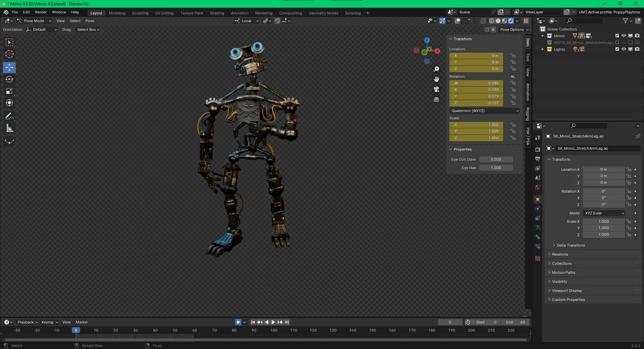The height and width of the screenshot is (349, 644).
Task: Activate the Scale tool
Action: pyautogui.click(x=9, y=91)
